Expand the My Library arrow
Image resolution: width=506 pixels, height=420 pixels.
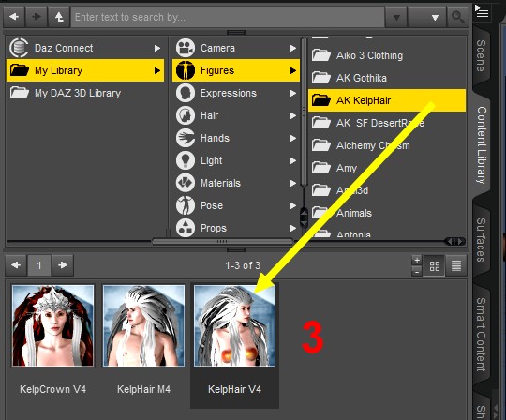157,70
